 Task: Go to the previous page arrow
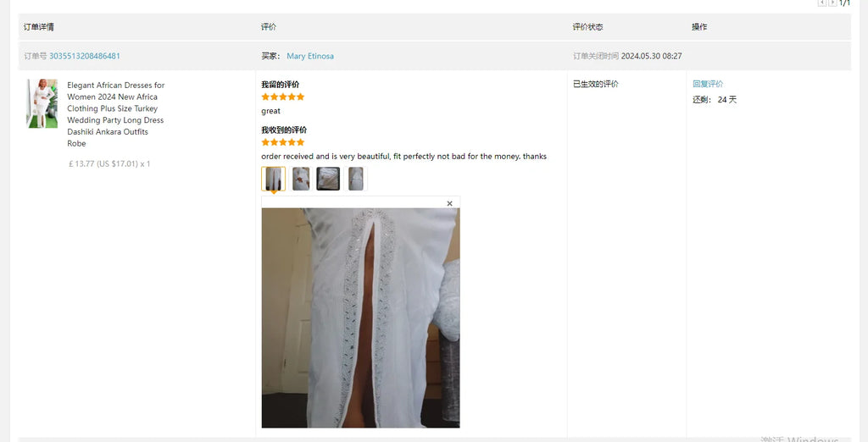[x=822, y=3]
